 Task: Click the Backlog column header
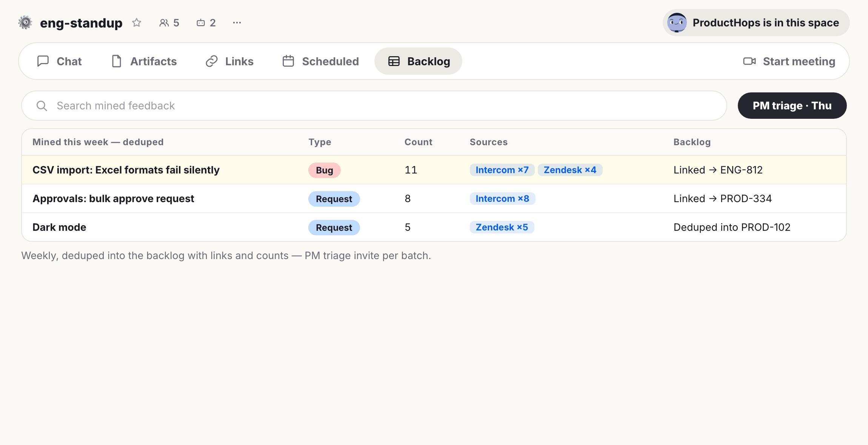click(x=692, y=142)
